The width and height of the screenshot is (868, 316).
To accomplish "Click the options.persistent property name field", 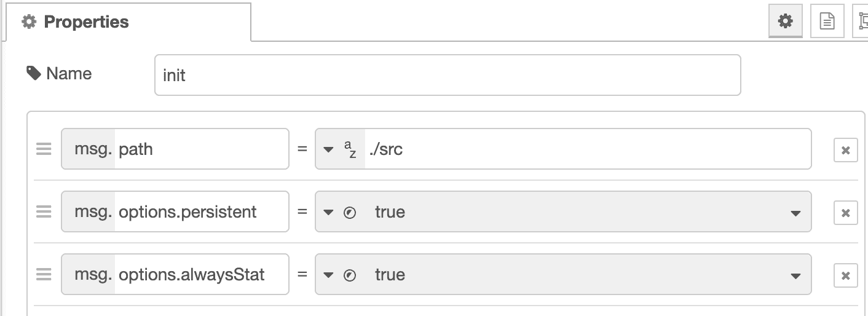I will click(202, 211).
